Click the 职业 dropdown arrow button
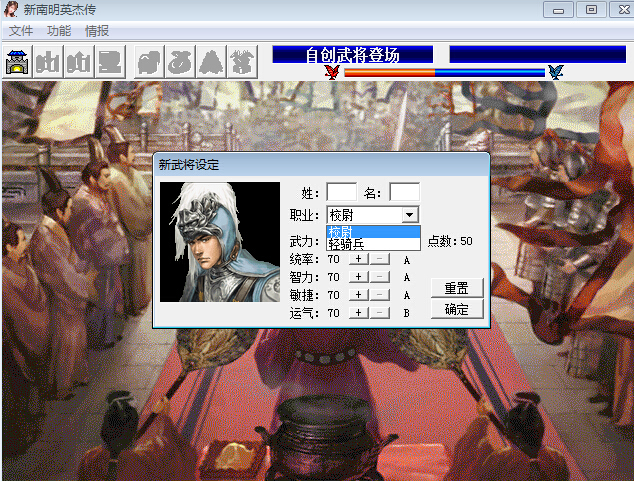The height and width of the screenshot is (481, 634). pos(410,215)
